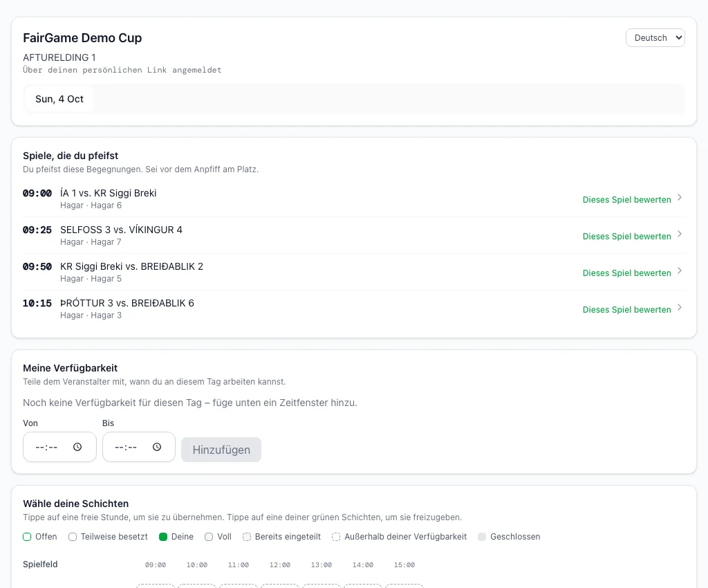This screenshot has width=708, height=588.
Task: Click the 'Hagar · Hagar 6' location text
Action: [x=91, y=205]
